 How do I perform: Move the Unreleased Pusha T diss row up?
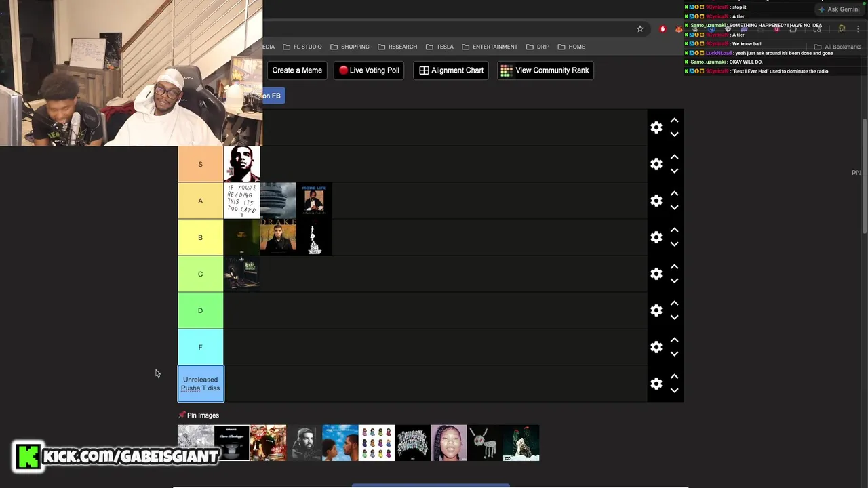pos(674,376)
